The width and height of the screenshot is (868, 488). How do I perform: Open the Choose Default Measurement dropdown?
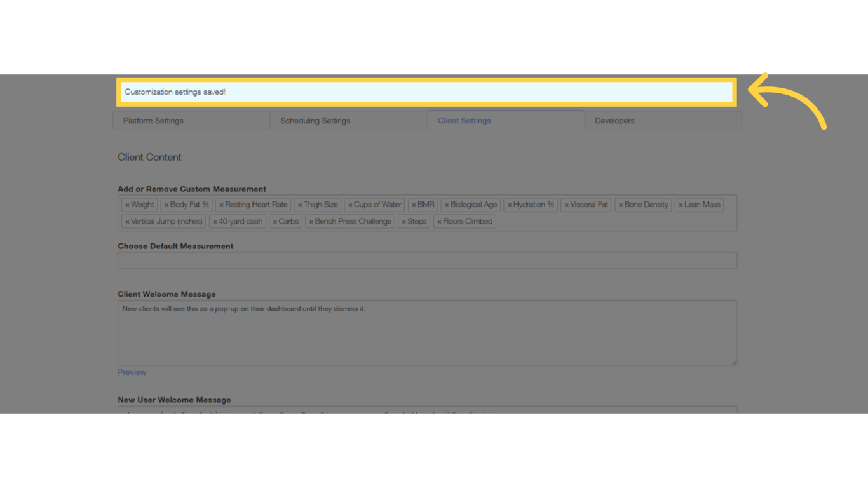[x=427, y=260]
